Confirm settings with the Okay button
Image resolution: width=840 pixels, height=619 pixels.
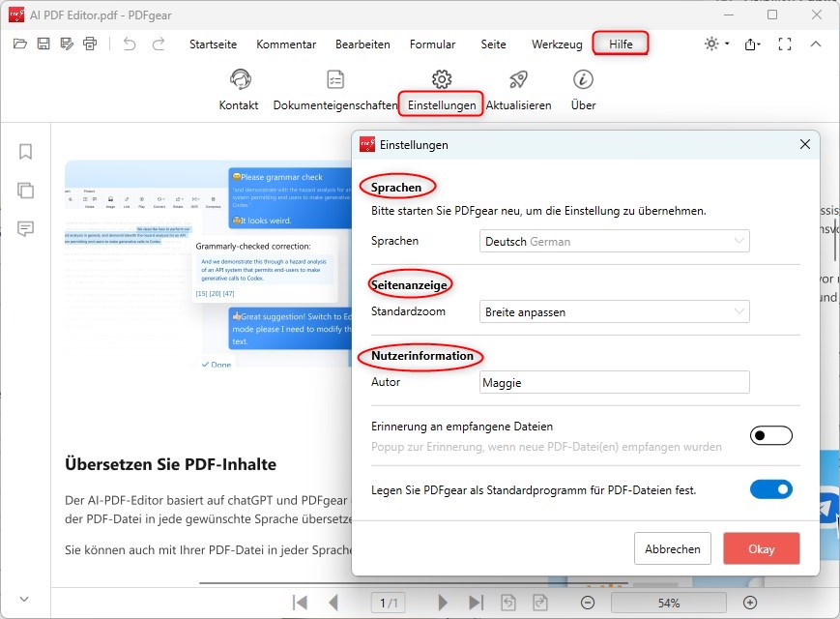[761, 548]
